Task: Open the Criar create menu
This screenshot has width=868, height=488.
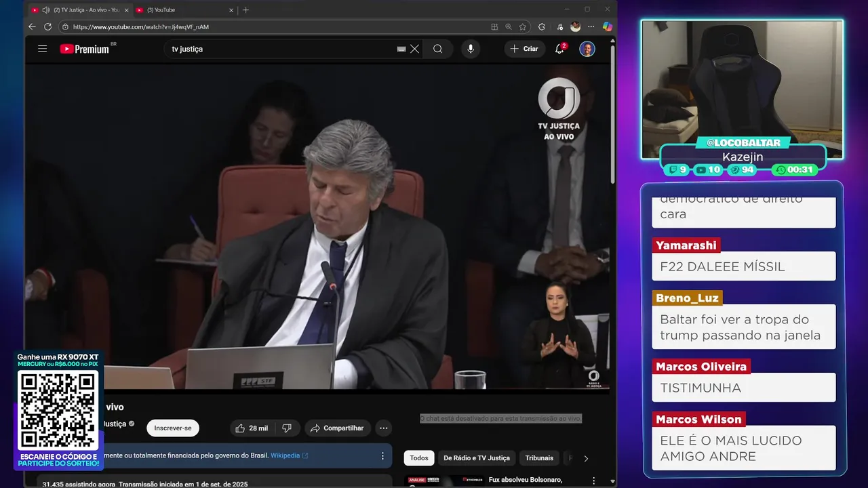Action: 524,49
